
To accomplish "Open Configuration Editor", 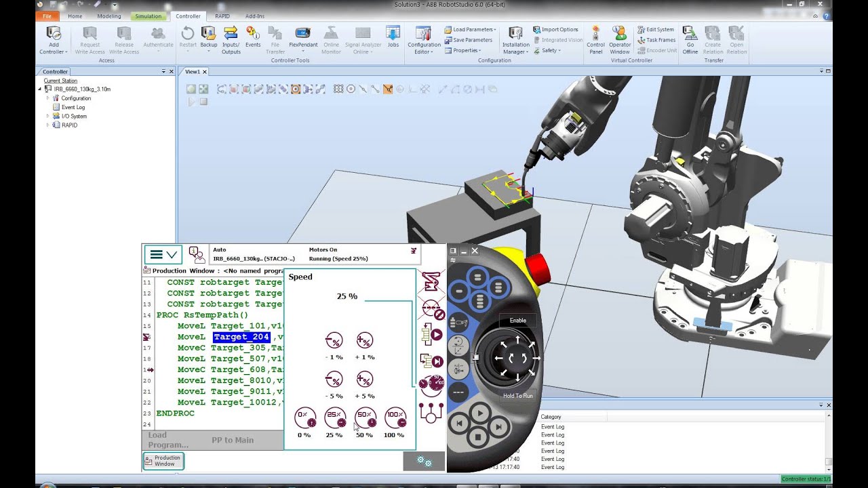I will click(424, 41).
